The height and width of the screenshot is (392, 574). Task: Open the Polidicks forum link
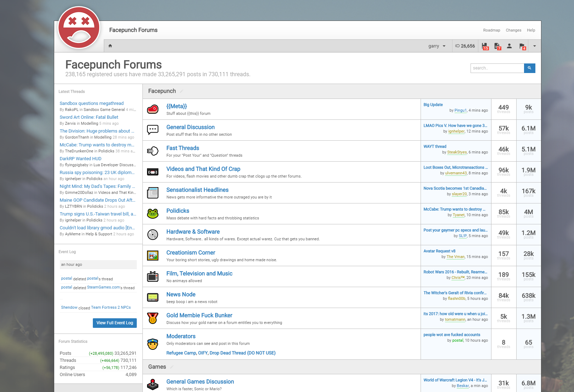pyautogui.click(x=178, y=211)
